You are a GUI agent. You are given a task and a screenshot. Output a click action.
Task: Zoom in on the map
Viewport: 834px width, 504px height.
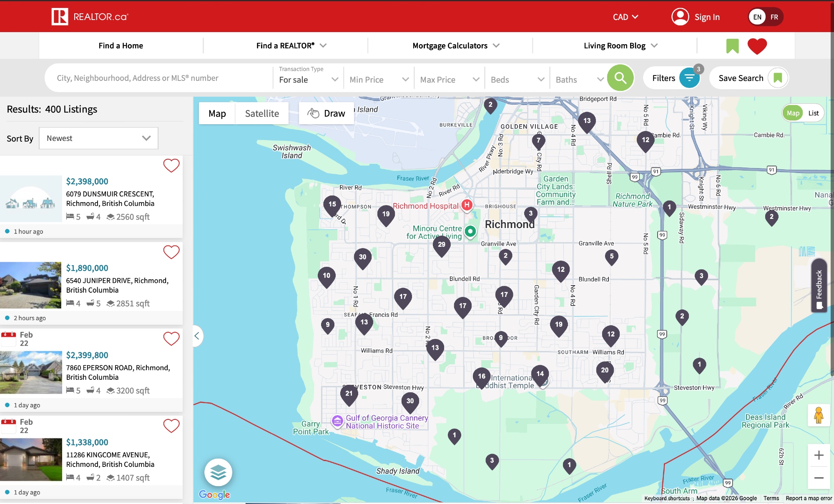(818, 455)
